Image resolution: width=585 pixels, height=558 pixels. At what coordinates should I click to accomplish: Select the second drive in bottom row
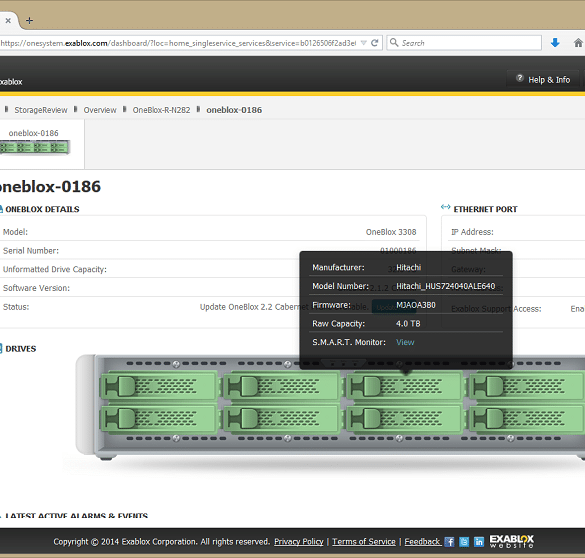[x=282, y=418]
